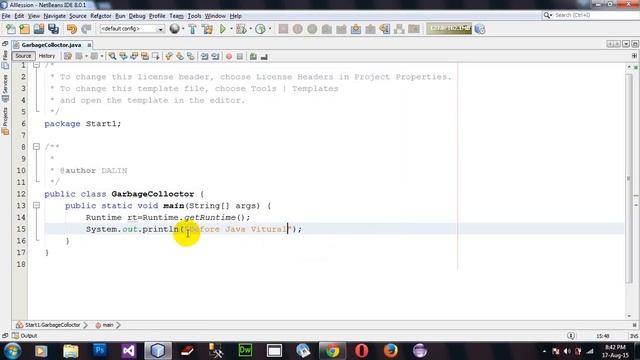Open the Output window
Image resolution: width=640 pixels, height=360 pixels.
click(24, 336)
